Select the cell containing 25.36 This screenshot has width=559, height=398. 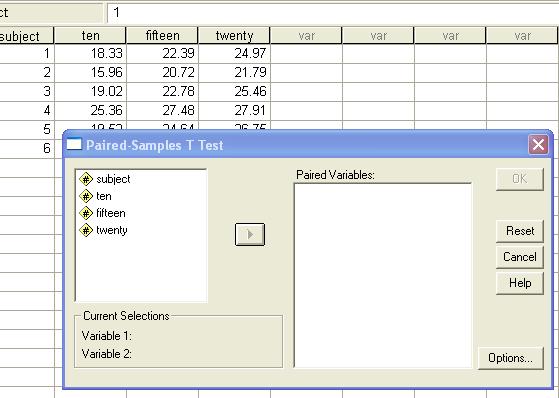pos(90,111)
